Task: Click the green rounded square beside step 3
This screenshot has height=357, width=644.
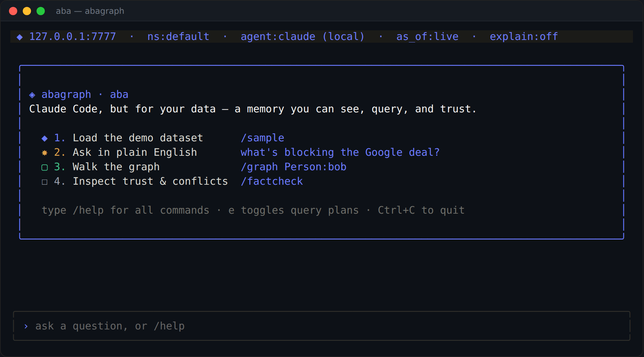Action: [44, 167]
